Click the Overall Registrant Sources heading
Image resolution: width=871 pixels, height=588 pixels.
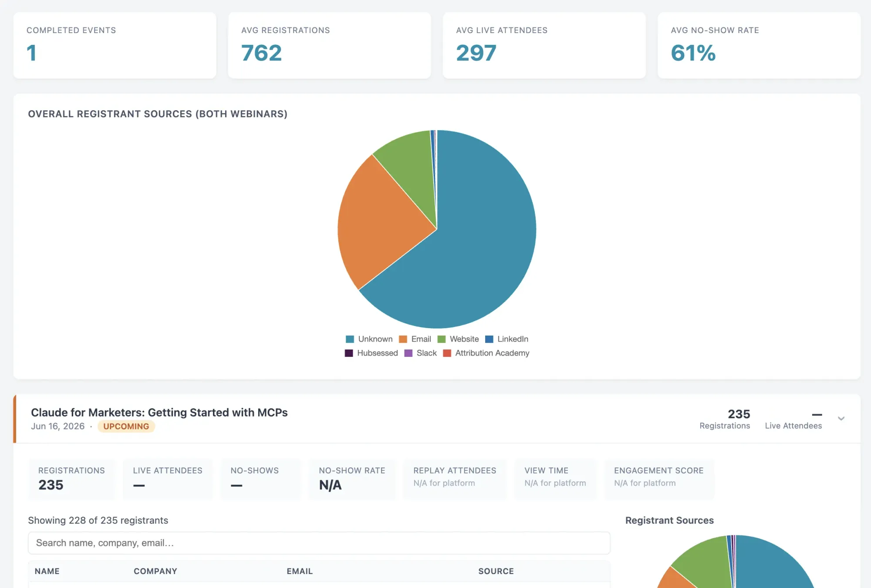pos(158,114)
